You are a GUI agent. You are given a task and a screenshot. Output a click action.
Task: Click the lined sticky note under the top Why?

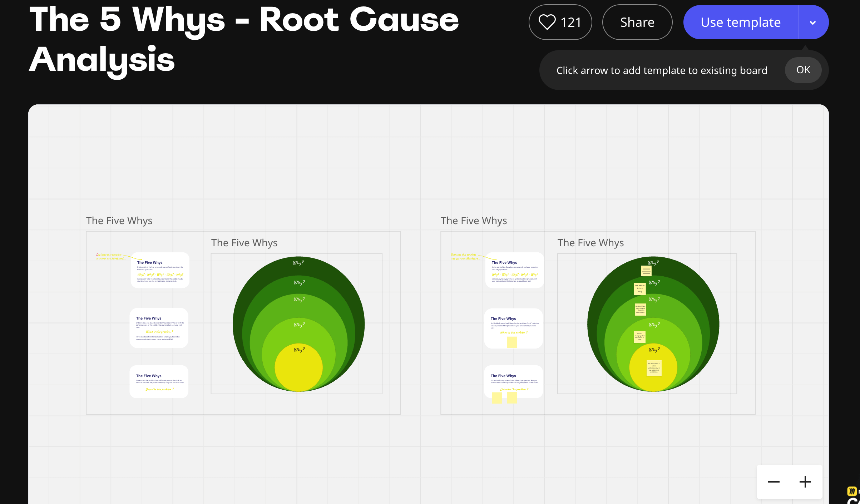pos(646,271)
